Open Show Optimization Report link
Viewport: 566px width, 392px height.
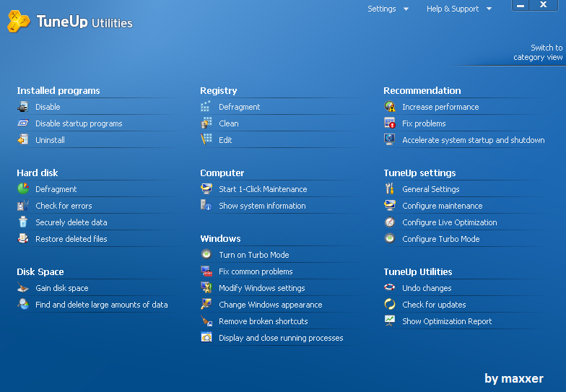pyautogui.click(x=447, y=321)
